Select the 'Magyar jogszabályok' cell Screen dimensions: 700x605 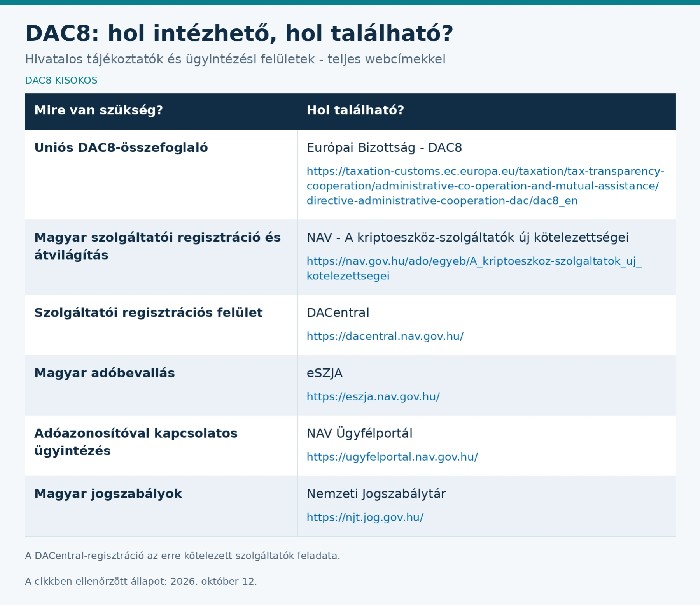[161, 506]
